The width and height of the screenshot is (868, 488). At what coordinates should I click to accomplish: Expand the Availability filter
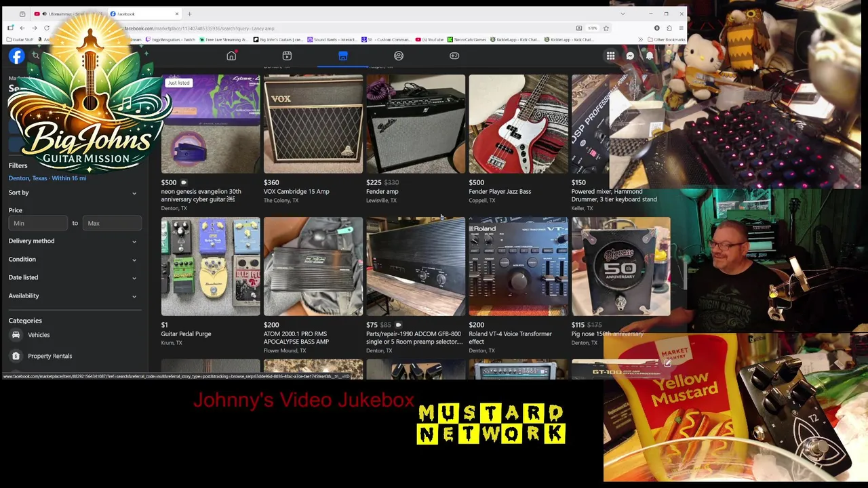(x=73, y=296)
